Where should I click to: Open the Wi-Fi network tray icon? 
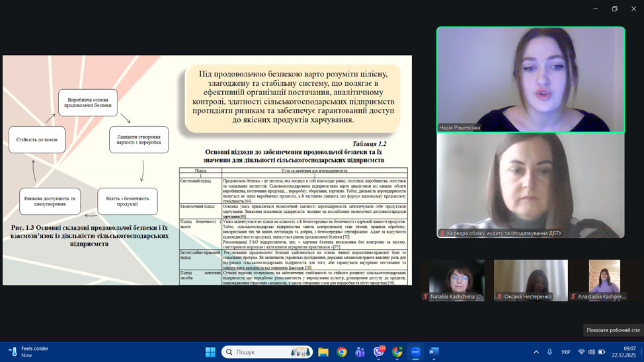point(581,352)
